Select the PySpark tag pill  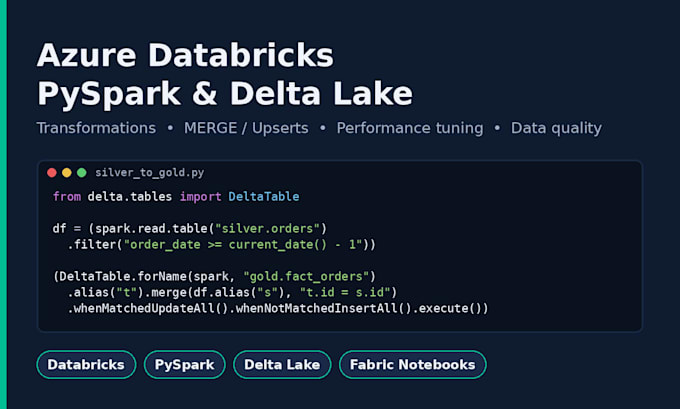click(185, 364)
